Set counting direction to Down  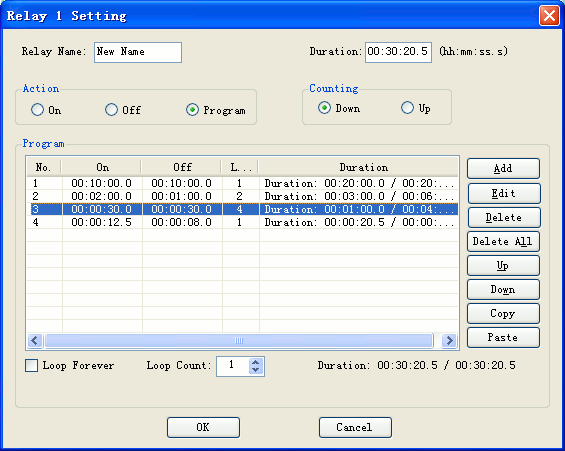(x=324, y=108)
